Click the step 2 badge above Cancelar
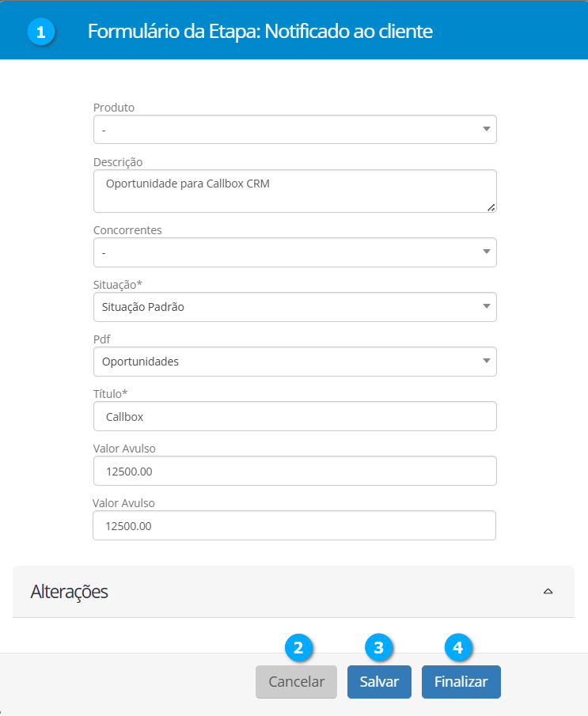Viewport: 588px width, 716px height. click(x=298, y=647)
